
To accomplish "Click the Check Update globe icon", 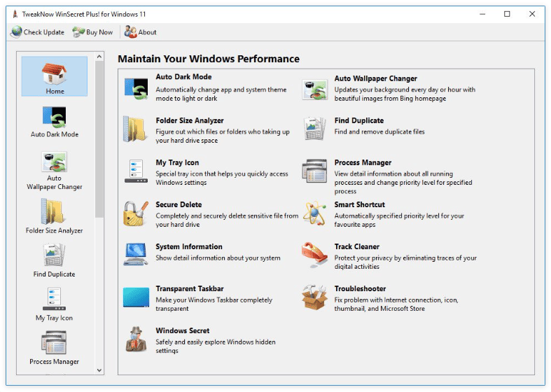I will [16, 32].
